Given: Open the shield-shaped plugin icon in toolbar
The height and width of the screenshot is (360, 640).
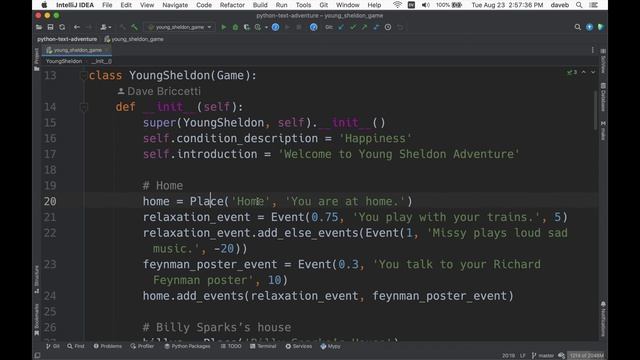Looking at the screenshot, I should click(x=600, y=27).
